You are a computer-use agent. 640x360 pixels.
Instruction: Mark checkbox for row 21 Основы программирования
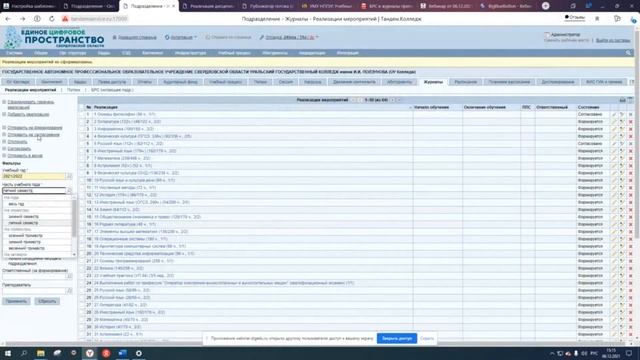tap(81, 261)
